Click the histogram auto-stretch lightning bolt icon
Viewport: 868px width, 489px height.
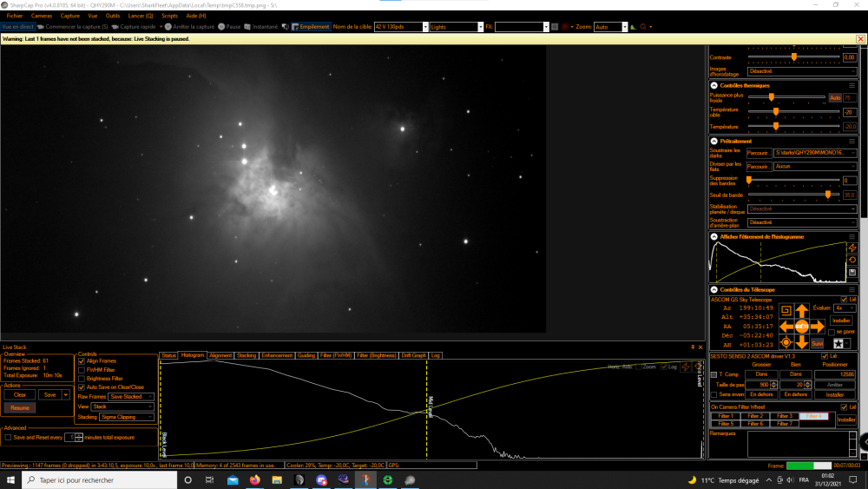coord(852,248)
